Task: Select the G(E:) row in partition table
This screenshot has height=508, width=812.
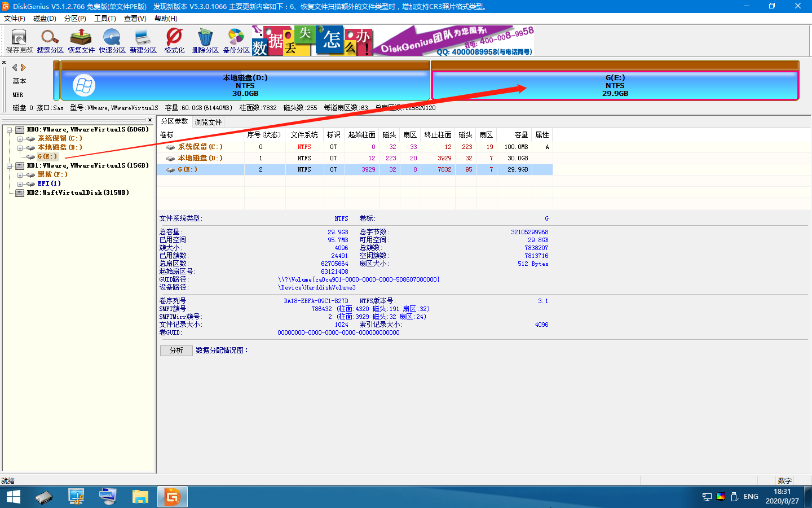Action: click(355, 169)
